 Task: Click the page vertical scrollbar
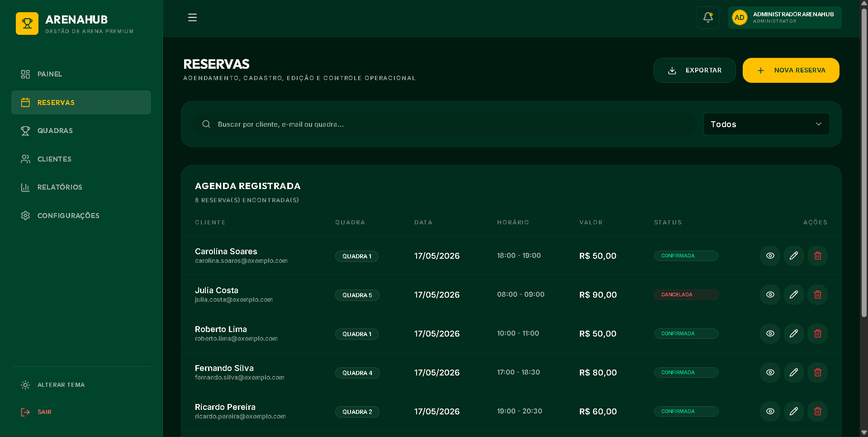[864, 163]
